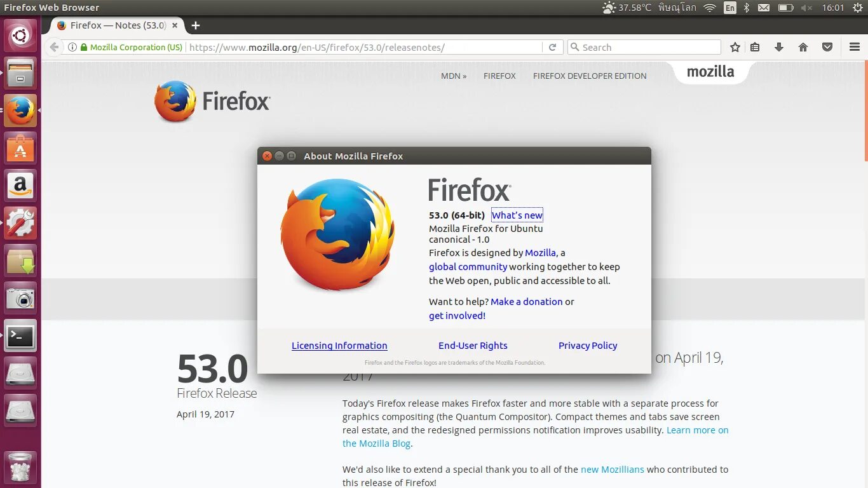Open Licensing Information in About dialog
This screenshot has height=488, width=868.
pyautogui.click(x=339, y=346)
